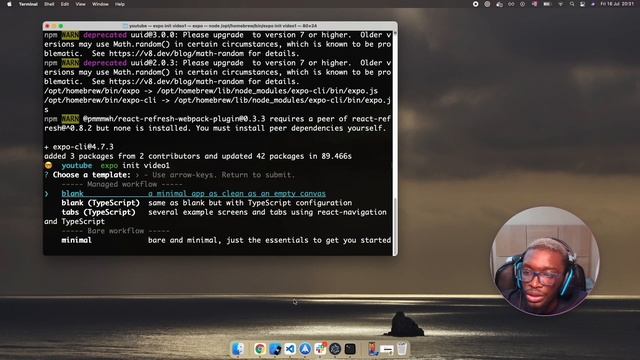Open Control Center in the menu bar
Viewport: 640px width, 360px height.
click(x=582, y=4)
